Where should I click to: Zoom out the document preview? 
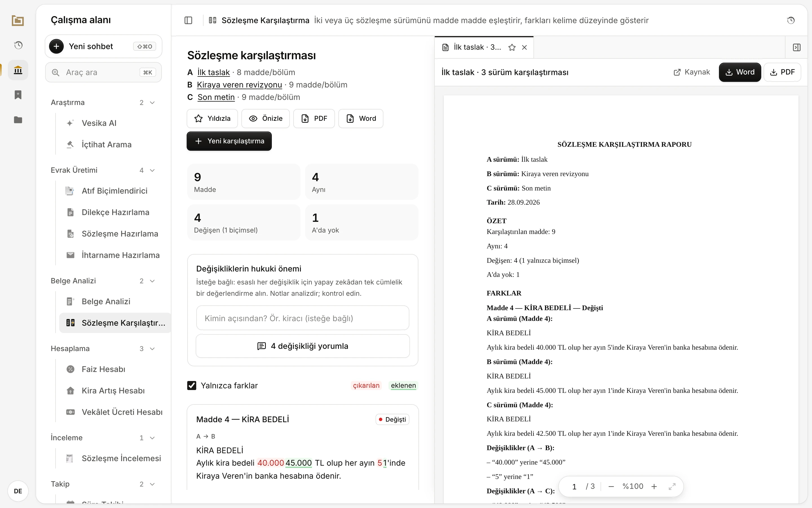point(611,486)
